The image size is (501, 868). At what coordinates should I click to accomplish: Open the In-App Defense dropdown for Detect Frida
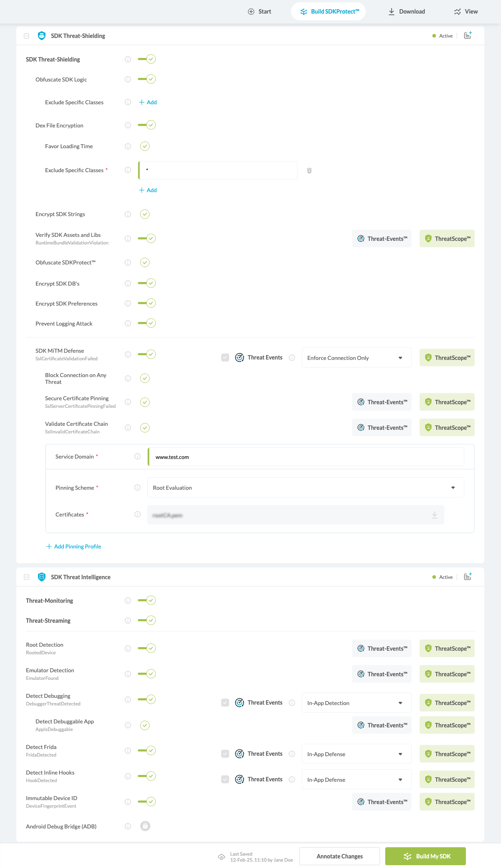(x=356, y=754)
